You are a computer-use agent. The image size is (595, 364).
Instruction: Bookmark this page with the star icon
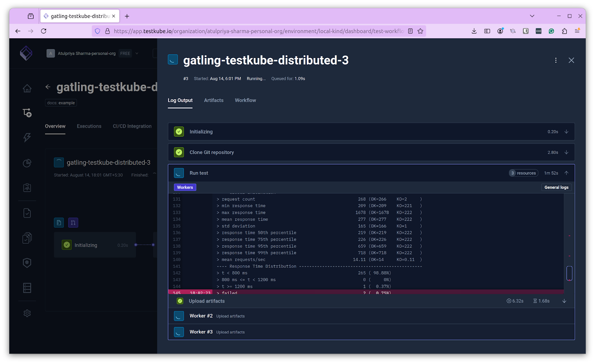[x=421, y=31]
